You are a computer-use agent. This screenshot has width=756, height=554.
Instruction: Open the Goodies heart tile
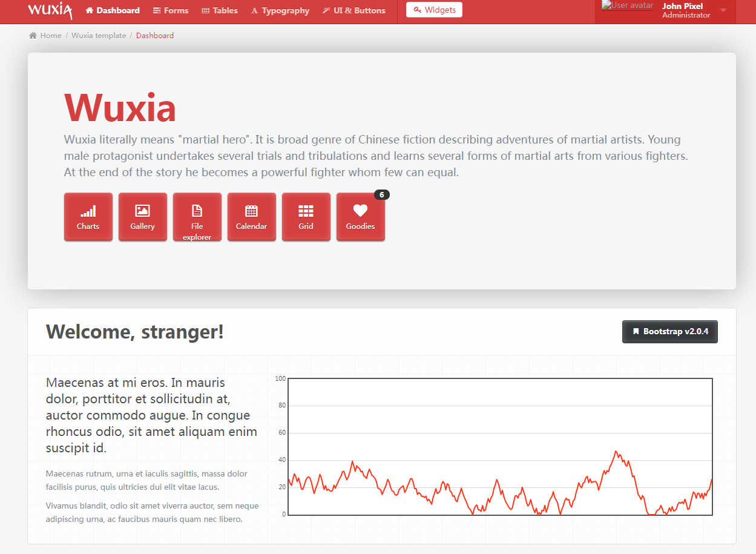click(x=360, y=217)
